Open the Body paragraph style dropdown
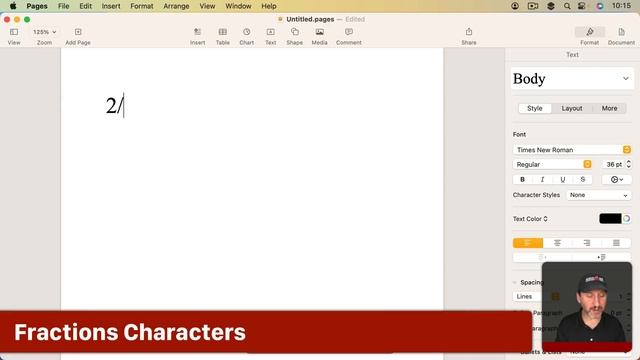 coord(572,79)
